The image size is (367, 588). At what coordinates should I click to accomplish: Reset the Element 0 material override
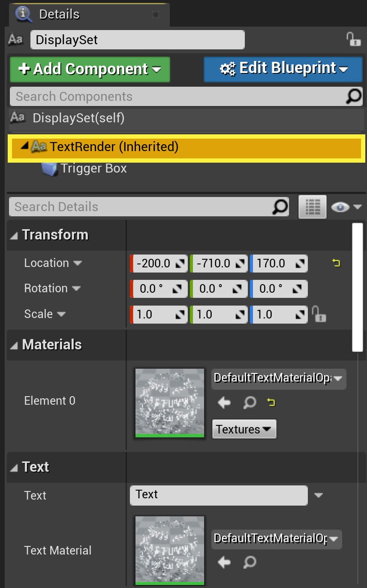click(x=271, y=403)
